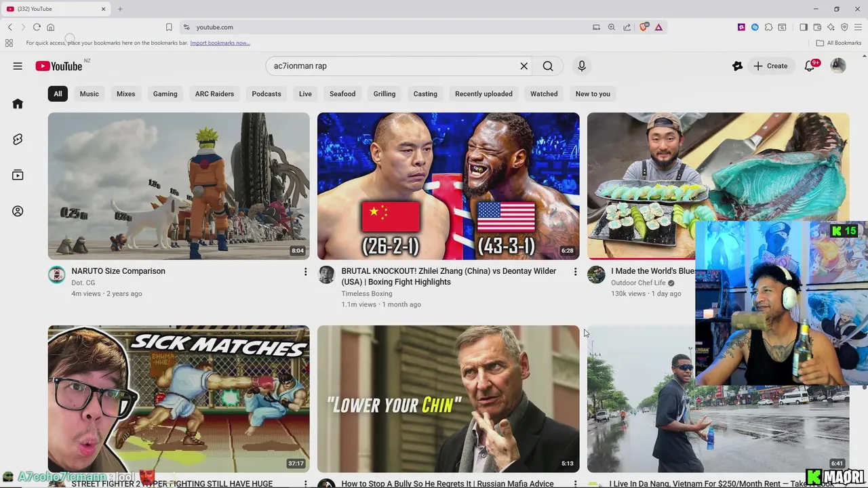
Task: Click the site settings icon beside youtube.com
Action: tap(186, 27)
